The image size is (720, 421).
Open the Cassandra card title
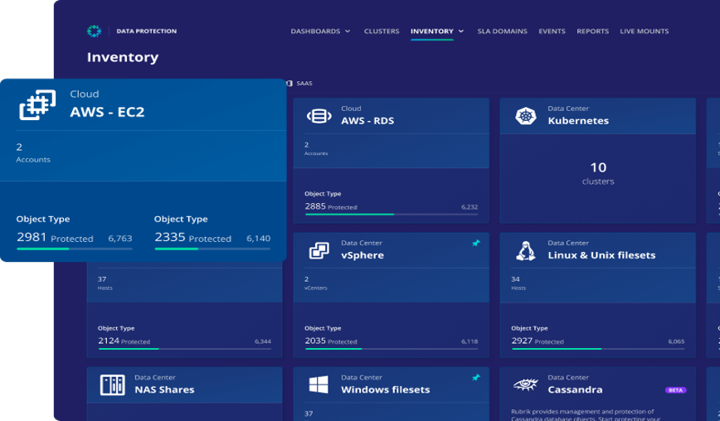(575, 390)
